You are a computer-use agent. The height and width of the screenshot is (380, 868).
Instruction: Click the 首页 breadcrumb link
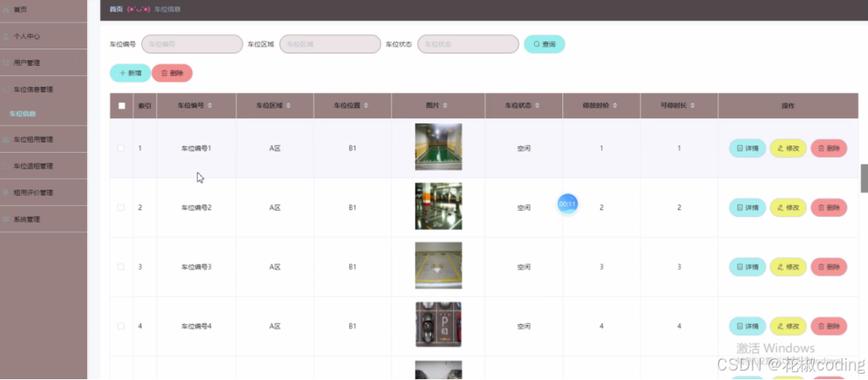point(116,9)
